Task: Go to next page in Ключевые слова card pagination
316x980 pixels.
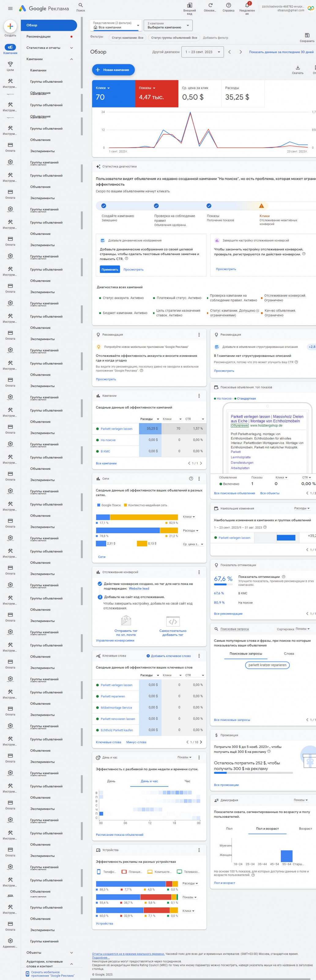Action: click(201, 742)
